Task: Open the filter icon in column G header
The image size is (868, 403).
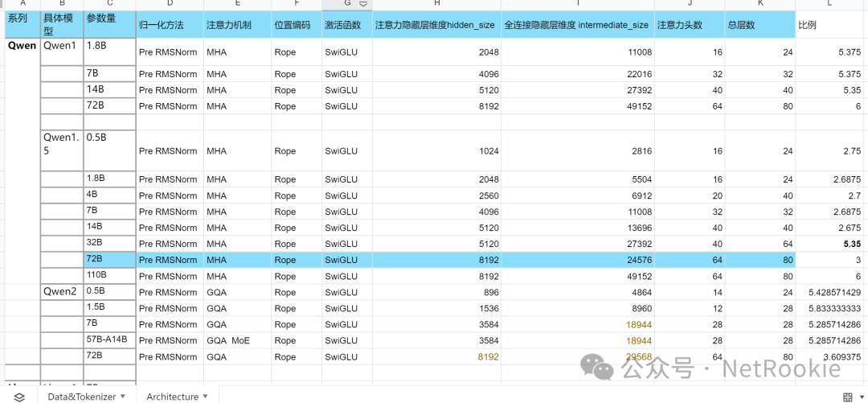Action: pos(363,4)
